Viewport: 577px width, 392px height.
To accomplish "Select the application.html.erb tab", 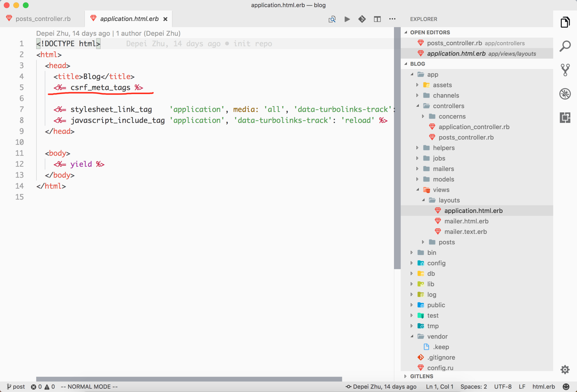I will click(129, 19).
